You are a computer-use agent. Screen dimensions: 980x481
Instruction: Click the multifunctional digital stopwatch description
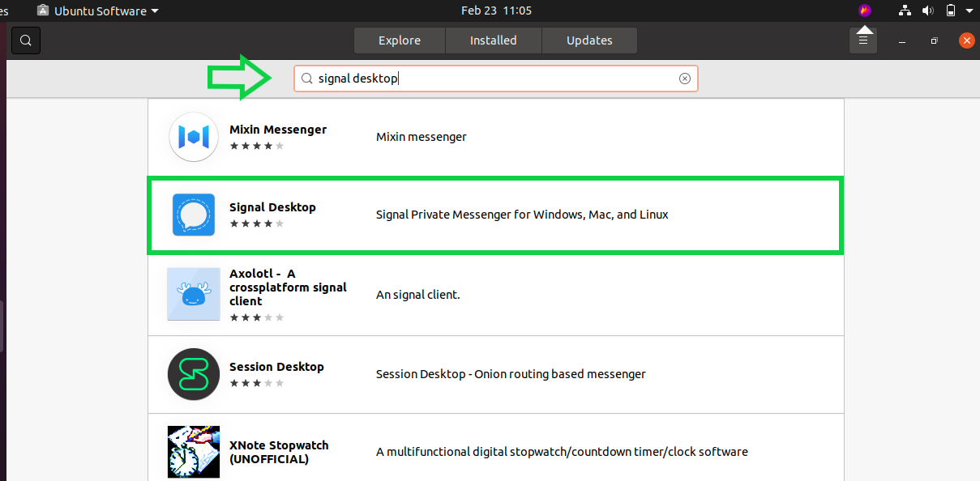click(x=562, y=452)
